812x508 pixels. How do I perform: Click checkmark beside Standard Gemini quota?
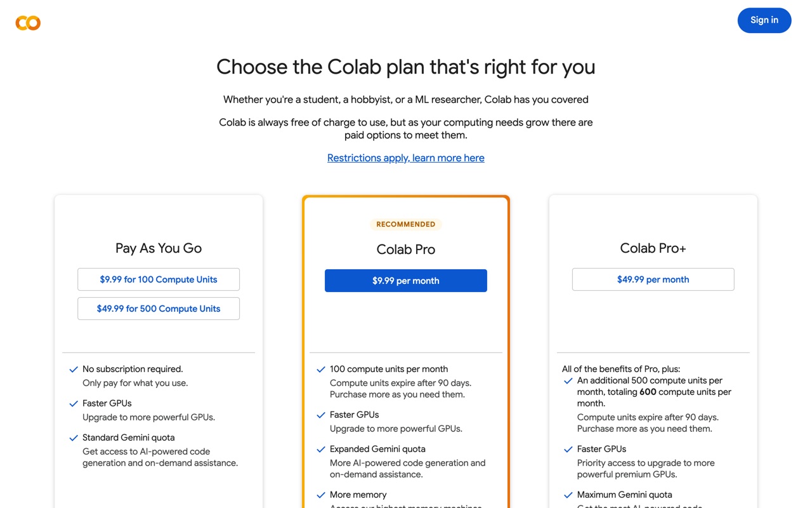[x=74, y=438]
